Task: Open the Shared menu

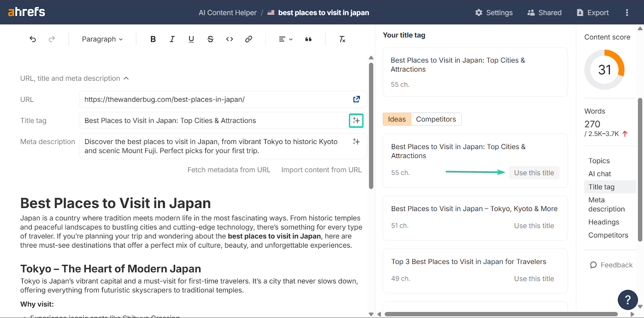Action: tap(544, 12)
